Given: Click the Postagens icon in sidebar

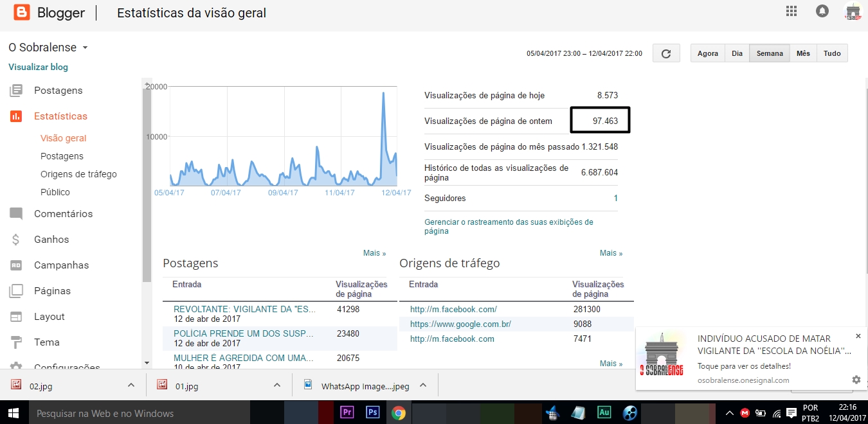Looking at the screenshot, I should click(x=16, y=91).
